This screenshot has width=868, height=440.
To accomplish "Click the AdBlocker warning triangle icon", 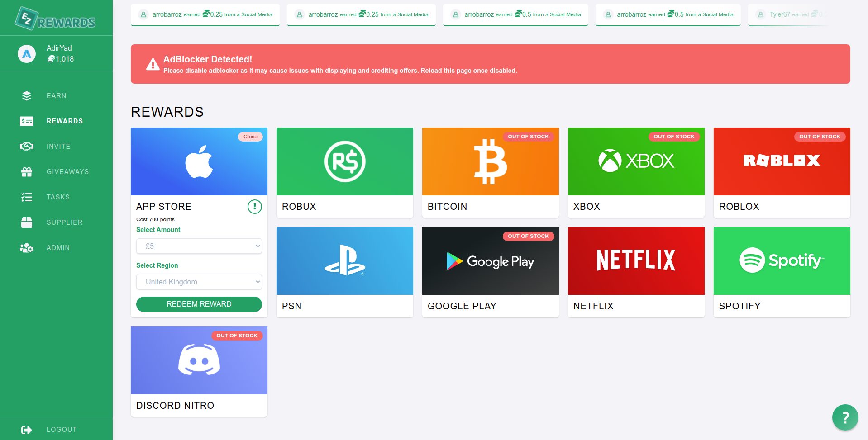I will click(x=153, y=65).
